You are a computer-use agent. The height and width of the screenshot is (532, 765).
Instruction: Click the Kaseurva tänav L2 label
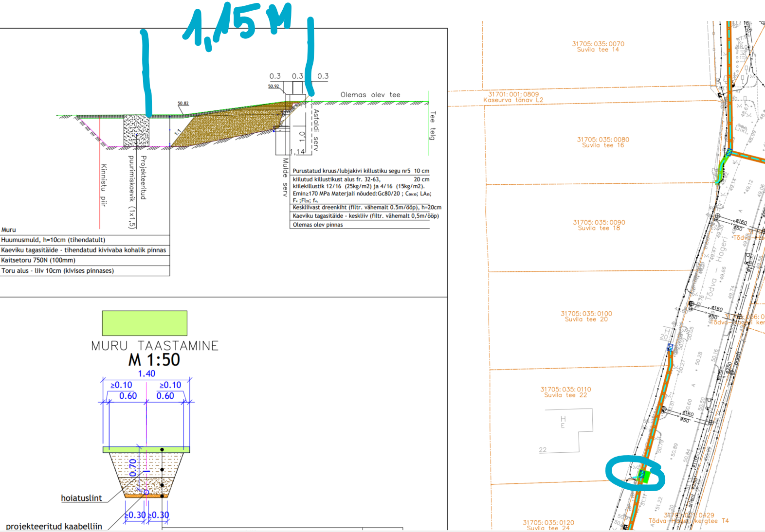[513, 97]
